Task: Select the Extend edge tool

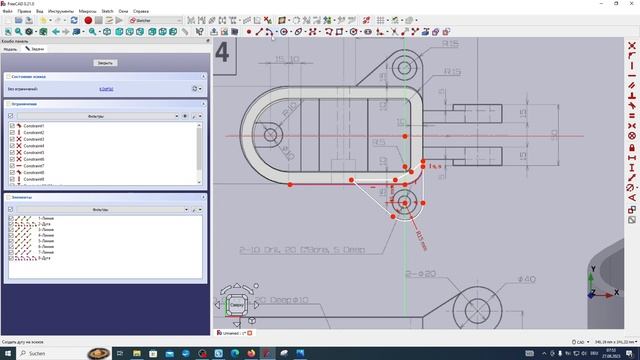Action: [x=405, y=32]
